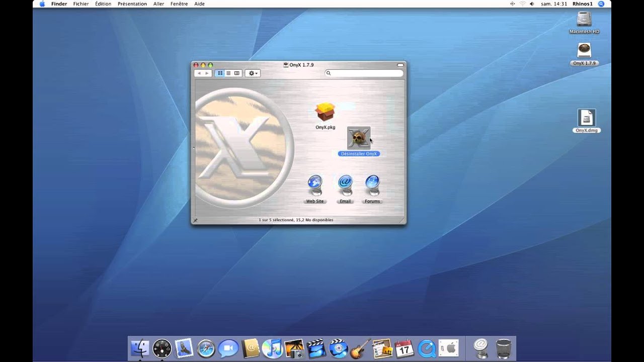This screenshot has width=644, height=362.
Task: Open the Web Site shortcut icon
Action: (x=315, y=186)
